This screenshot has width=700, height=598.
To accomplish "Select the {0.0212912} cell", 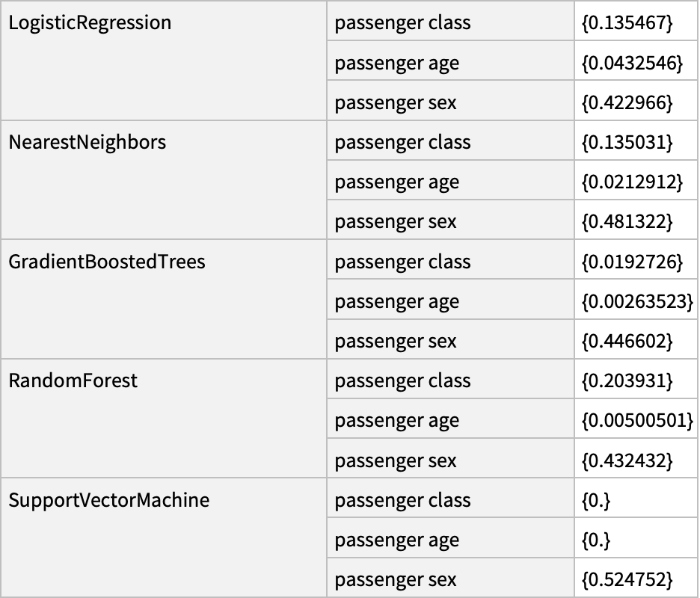I will coord(632,182).
